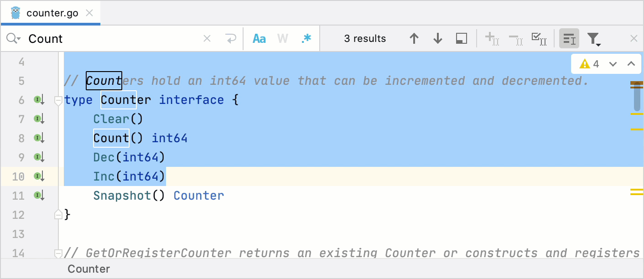This screenshot has width=644, height=279.
Task: Click the implemented-method gutter icon on line 8
Action: point(39,138)
